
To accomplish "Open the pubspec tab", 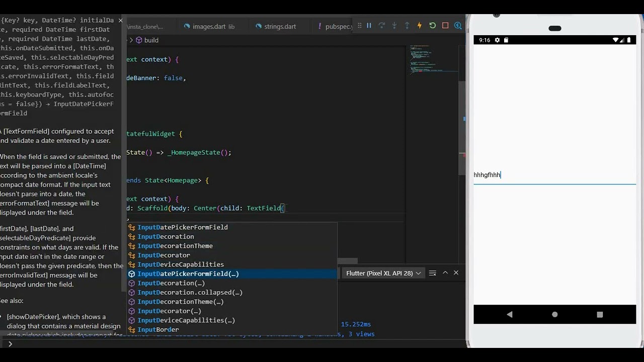I will click(x=335, y=26).
